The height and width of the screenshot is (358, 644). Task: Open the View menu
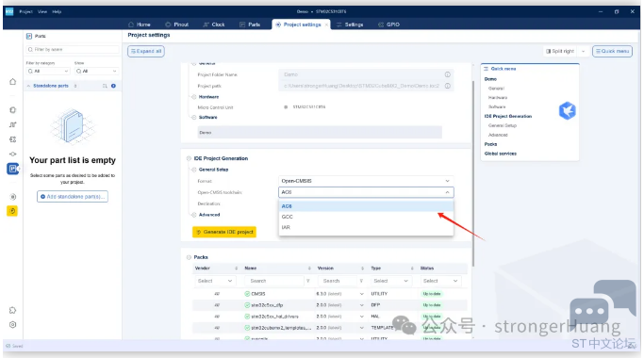tap(42, 11)
